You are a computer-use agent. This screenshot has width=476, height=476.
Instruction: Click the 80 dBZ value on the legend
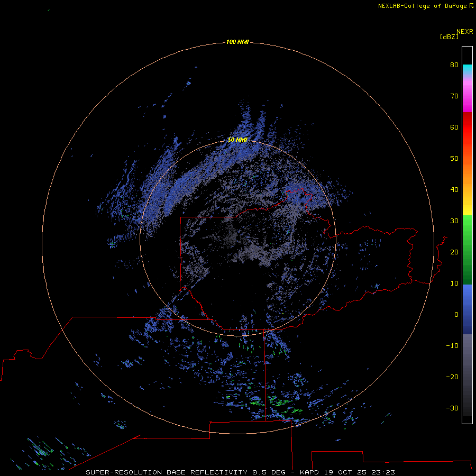click(x=454, y=65)
